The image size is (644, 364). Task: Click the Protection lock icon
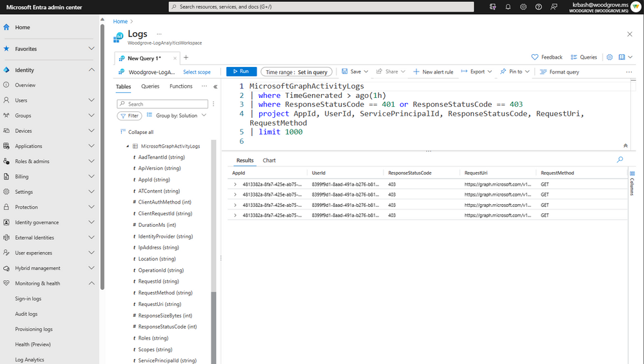6,207
